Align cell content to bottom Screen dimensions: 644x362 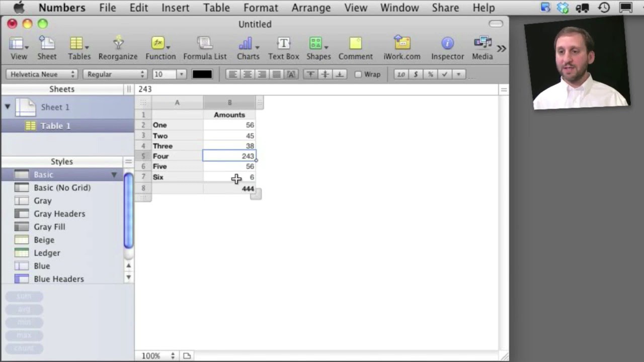340,74
